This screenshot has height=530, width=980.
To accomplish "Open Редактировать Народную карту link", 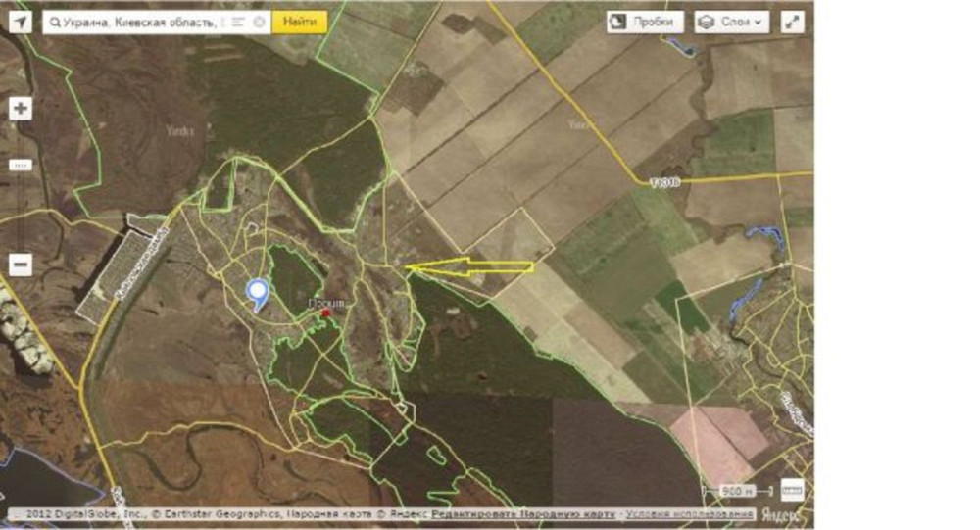I will [x=523, y=514].
